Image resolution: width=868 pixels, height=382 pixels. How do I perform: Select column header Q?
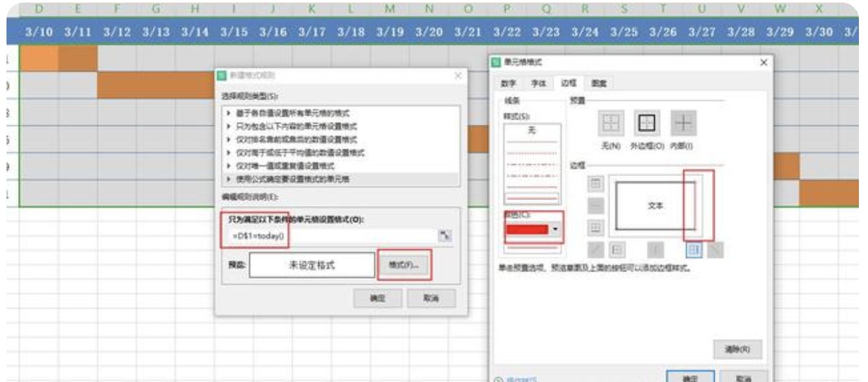546,9
